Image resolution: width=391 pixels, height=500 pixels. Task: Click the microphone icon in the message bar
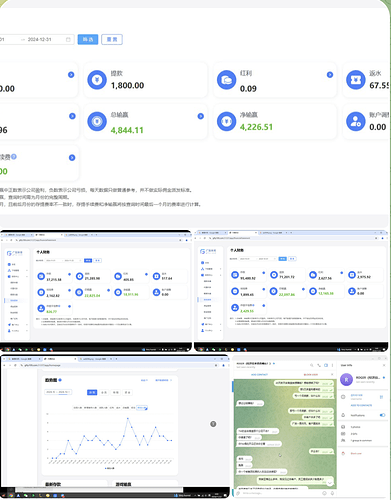(x=332, y=493)
